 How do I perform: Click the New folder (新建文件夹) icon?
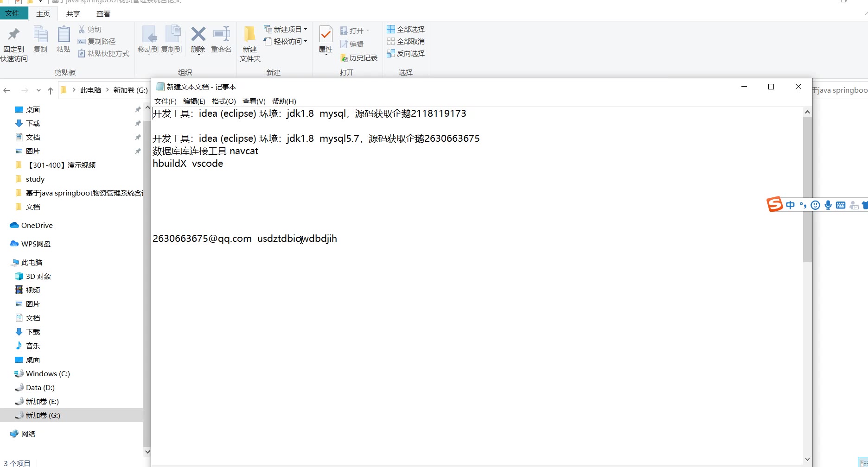click(250, 34)
